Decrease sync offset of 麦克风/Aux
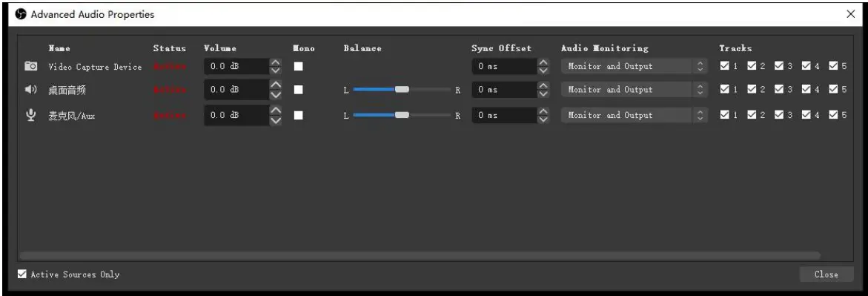 [543, 119]
